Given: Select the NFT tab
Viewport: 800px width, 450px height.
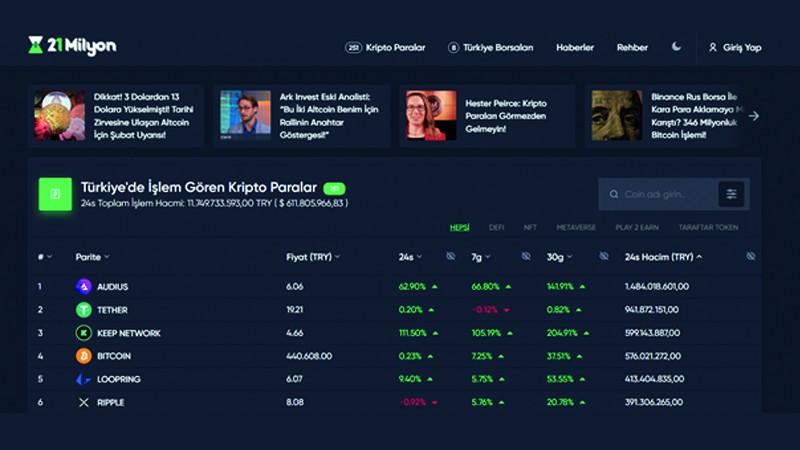Looking at the screenshot, I should (530, 228).
